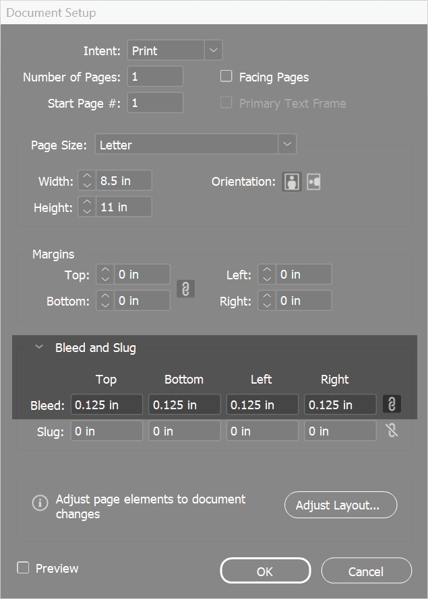428x599 pixels.
Task: Enable the Preview checkbox
Action: point(23,568)
